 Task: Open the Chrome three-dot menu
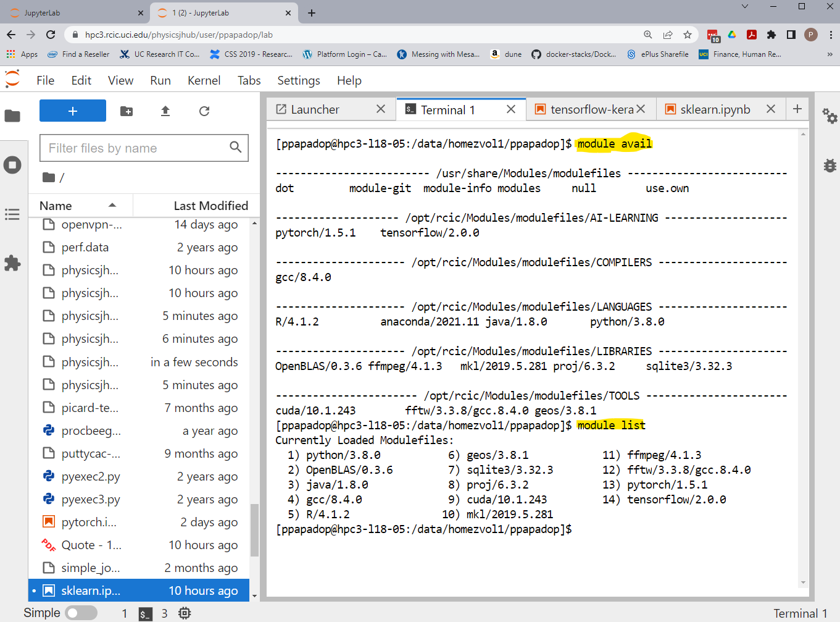click(x=831, y=35)
